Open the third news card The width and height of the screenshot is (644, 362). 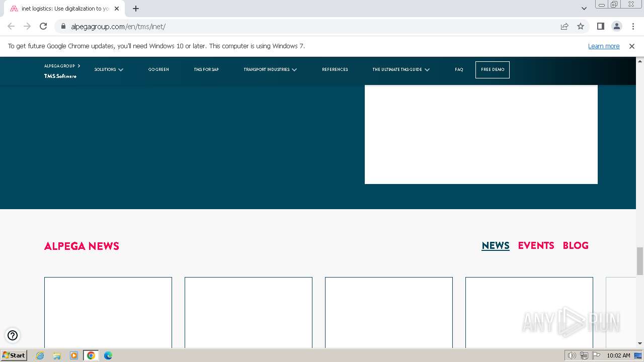coord(389,312)
